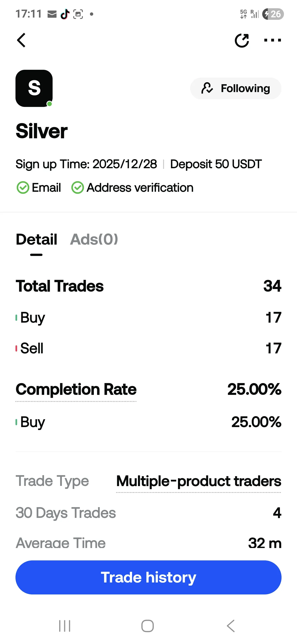This screenshot has width=297, height=644.
Task: Tap the Total Trades count 34
Action: (272, 286)
